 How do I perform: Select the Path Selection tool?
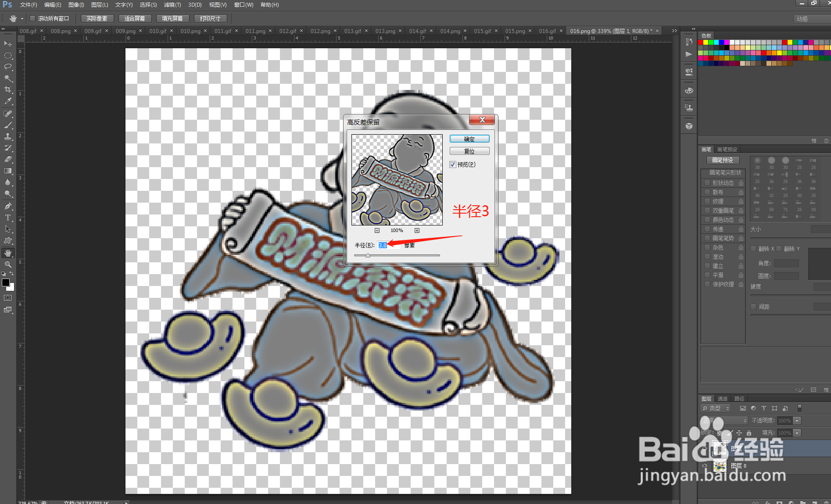coord(8,229)
